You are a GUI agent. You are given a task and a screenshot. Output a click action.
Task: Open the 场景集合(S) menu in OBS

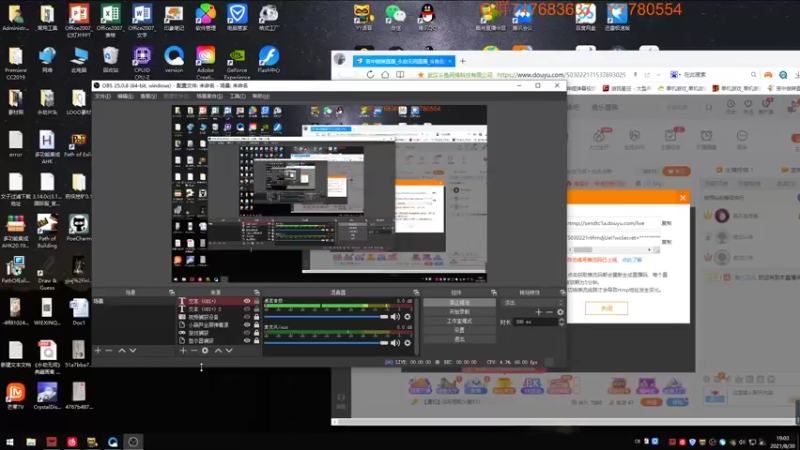click(209, 96)
